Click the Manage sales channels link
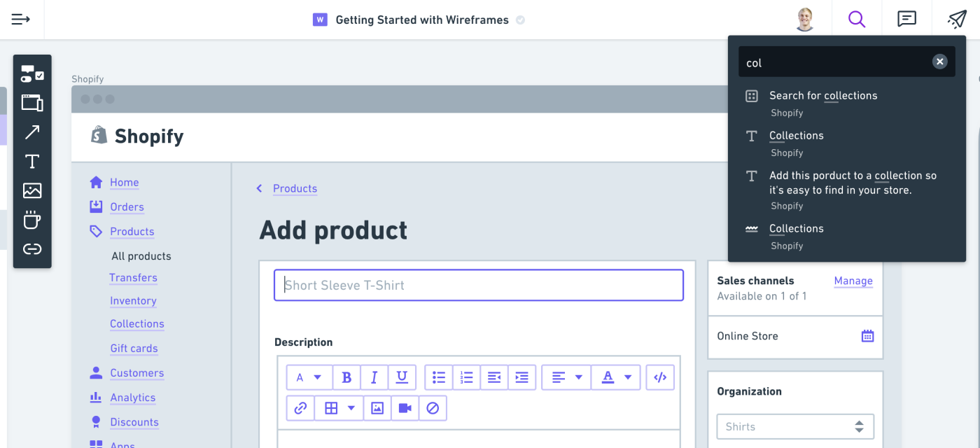Image resolution: width=980 pixels, height=448 pixels. point(853,281)
